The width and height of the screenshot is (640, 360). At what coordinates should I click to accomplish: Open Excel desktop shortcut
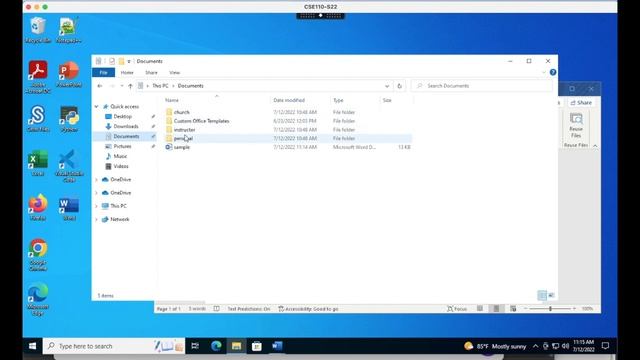point(38,163)
